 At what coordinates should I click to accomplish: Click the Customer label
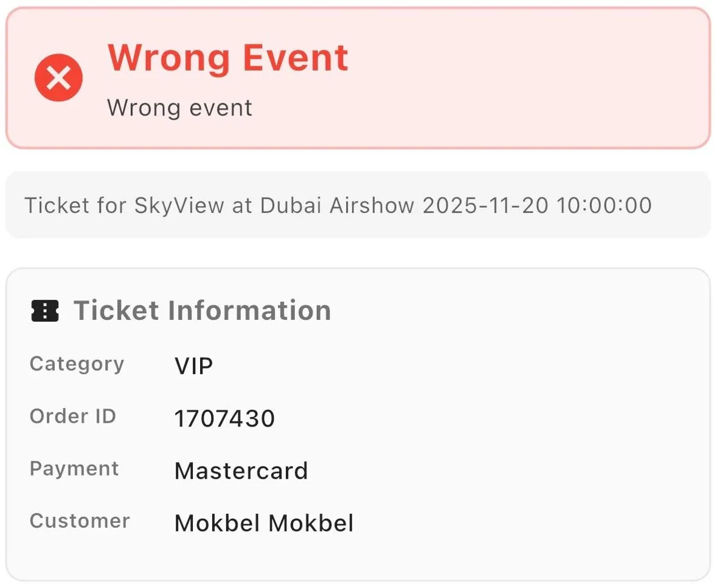[79, 521]
